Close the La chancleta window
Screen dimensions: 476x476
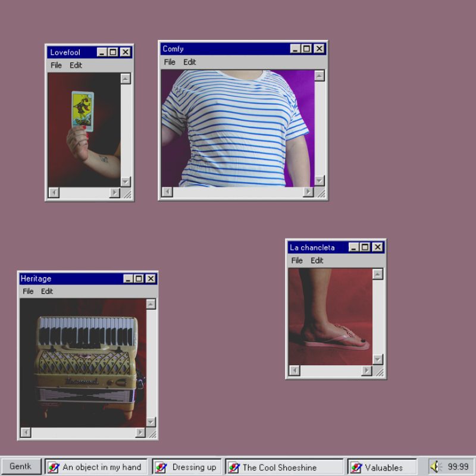coord(377,247)
